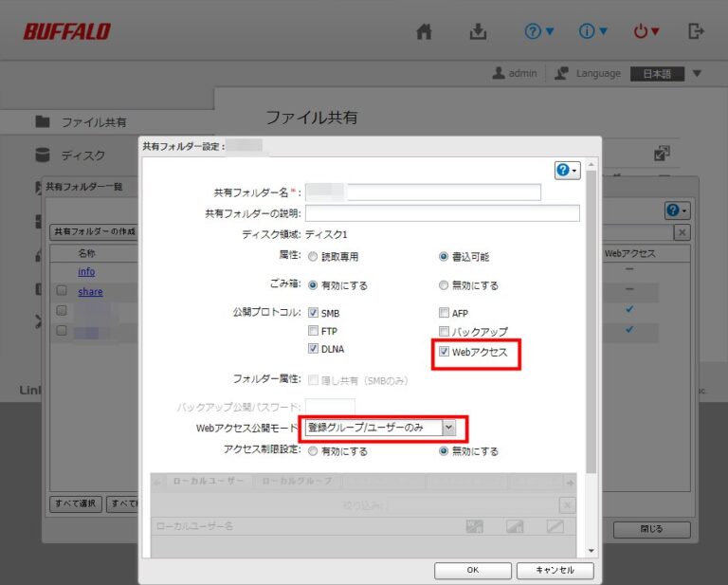The image size is (728, 585).
Task: Click 閉じる button in folder list window
Action: pyautogui.click(x=652, y=529)
